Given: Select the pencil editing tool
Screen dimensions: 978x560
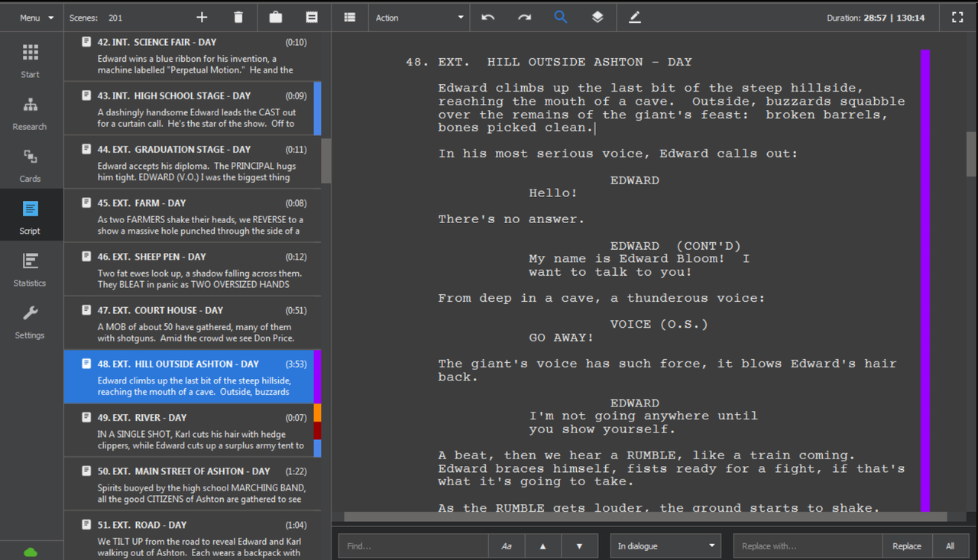Looking at the screenshot, I should coord(634,16).
